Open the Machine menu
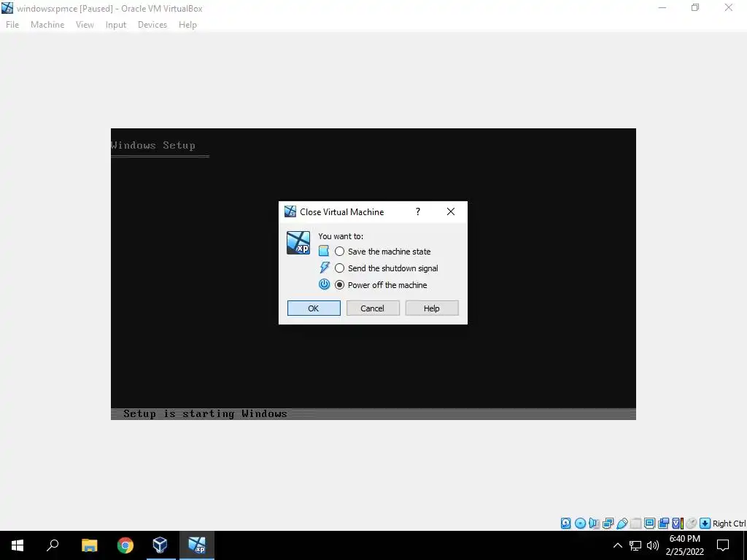This screenshot has height=560, width=747. click(x=47, y=25)
